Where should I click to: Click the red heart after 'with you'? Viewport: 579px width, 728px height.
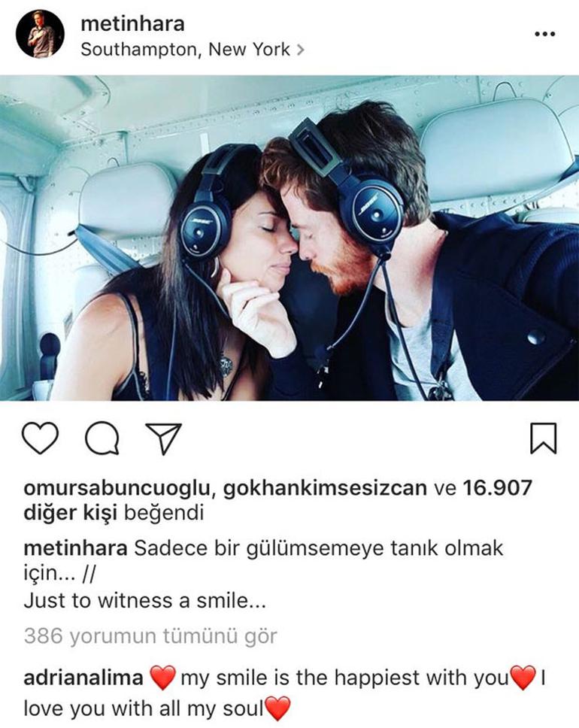point(523,678)
